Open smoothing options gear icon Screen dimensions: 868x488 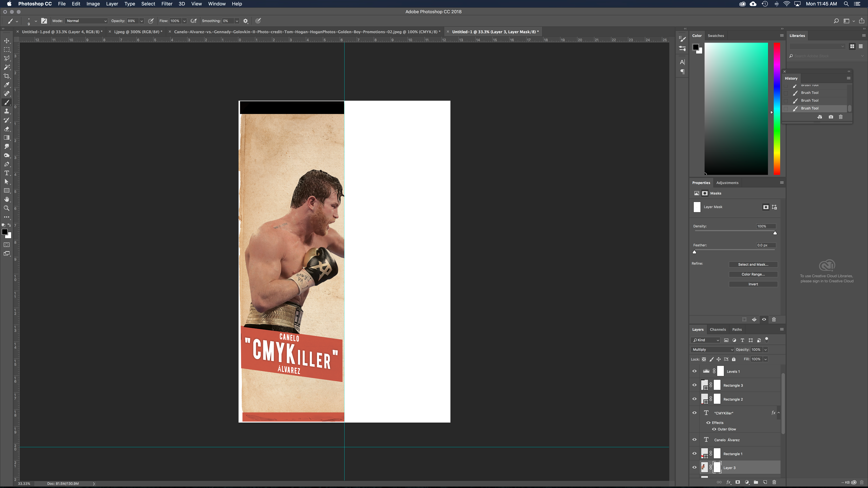pos(246,21)
